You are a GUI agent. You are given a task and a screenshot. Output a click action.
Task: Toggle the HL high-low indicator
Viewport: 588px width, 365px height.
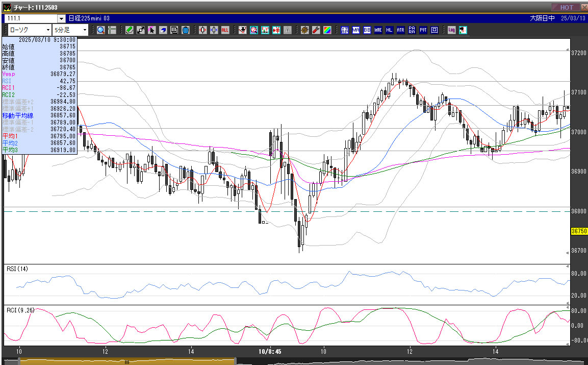coord(390,30)
